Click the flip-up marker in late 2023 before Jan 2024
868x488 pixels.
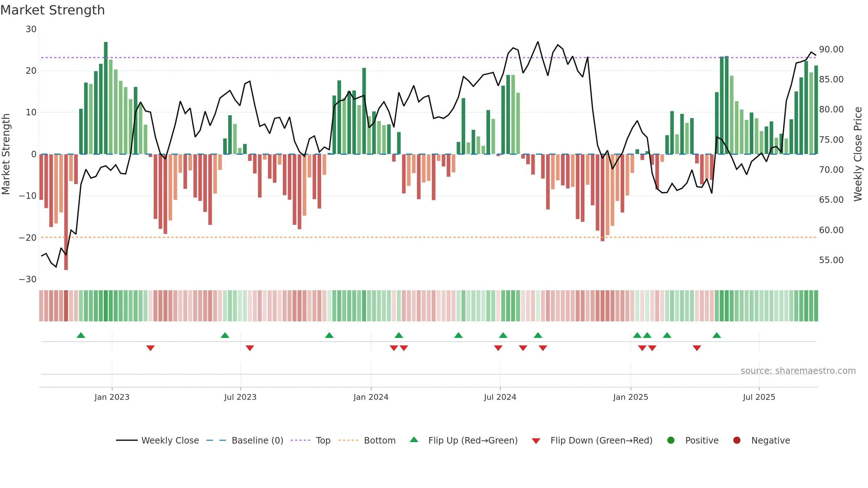point(329,335)
